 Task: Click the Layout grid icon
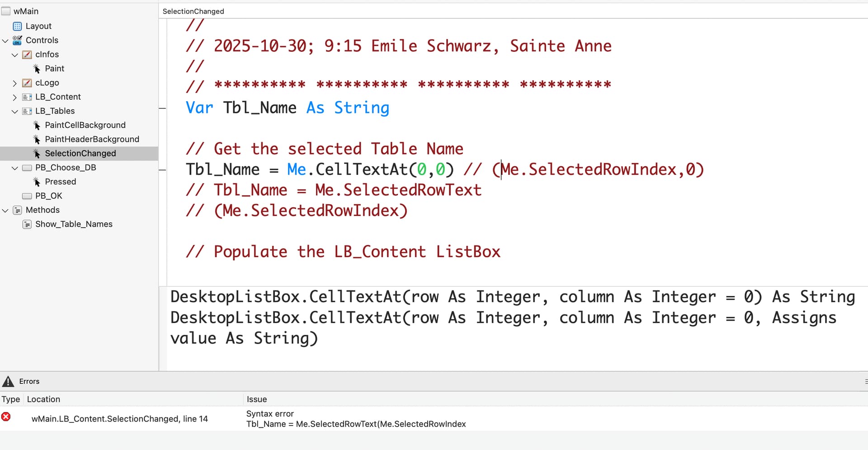tap(17, 26)
